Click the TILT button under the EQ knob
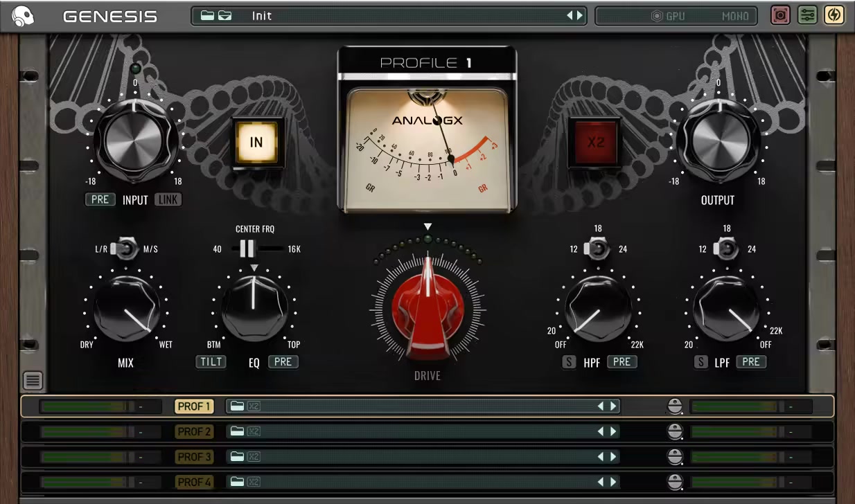Viewport: 855px width, 504px height. 211,361
